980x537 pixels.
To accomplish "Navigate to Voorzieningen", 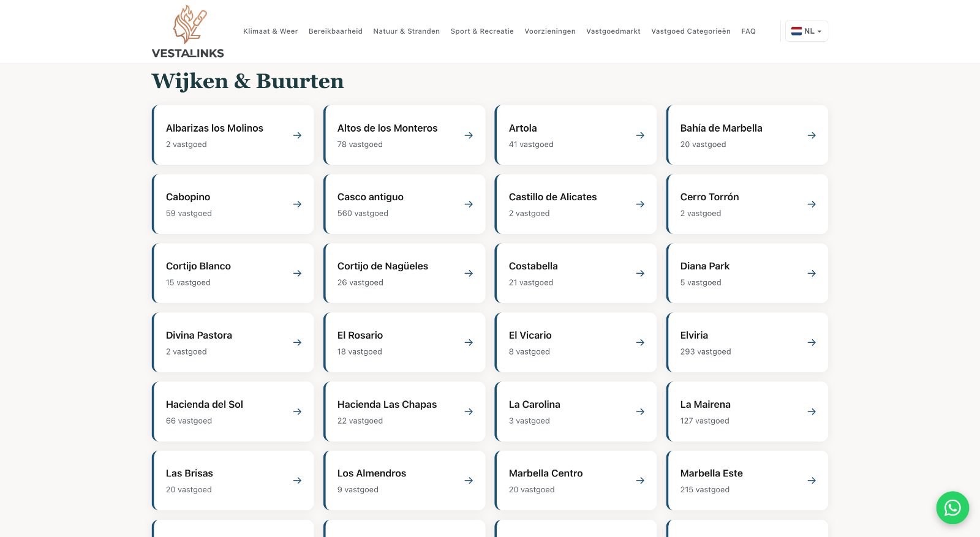I will pos(550,31).
